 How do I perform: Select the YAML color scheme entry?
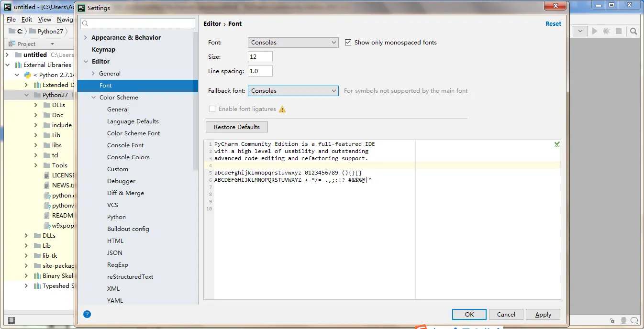[115, 300]
